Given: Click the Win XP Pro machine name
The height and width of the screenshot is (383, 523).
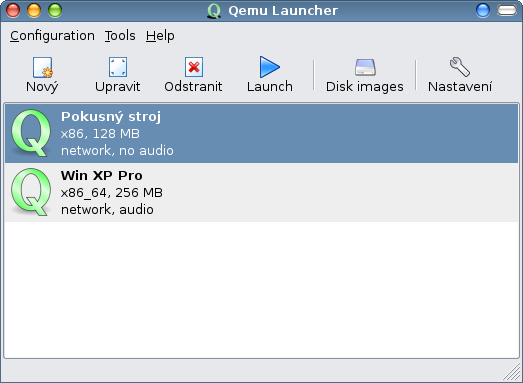Looking at the screenshot, I should [x=102, y=175].
